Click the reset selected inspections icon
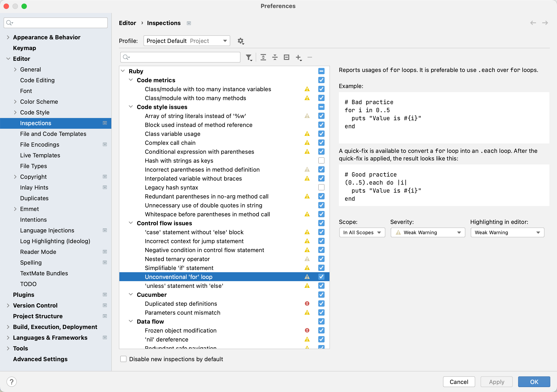557x392 pixels. click(286, 57)
